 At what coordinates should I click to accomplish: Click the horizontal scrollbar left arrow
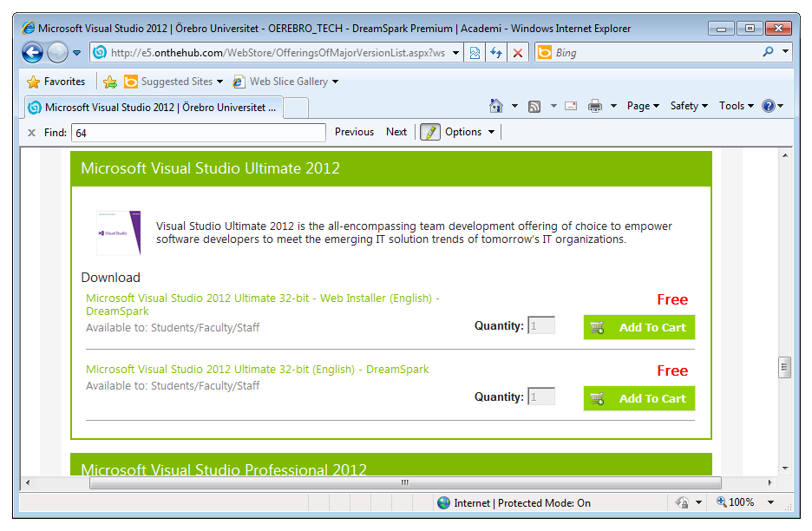[x=28, y=482]
